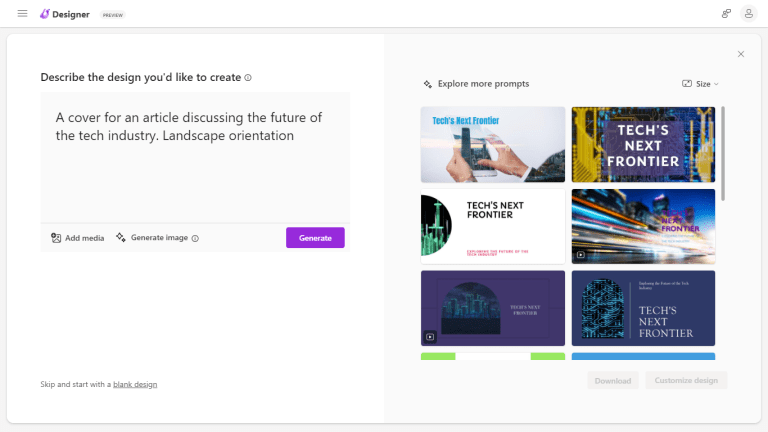The image size is (768, 432).
Task: Open the share connections icon in header
Action: [726, 14]
